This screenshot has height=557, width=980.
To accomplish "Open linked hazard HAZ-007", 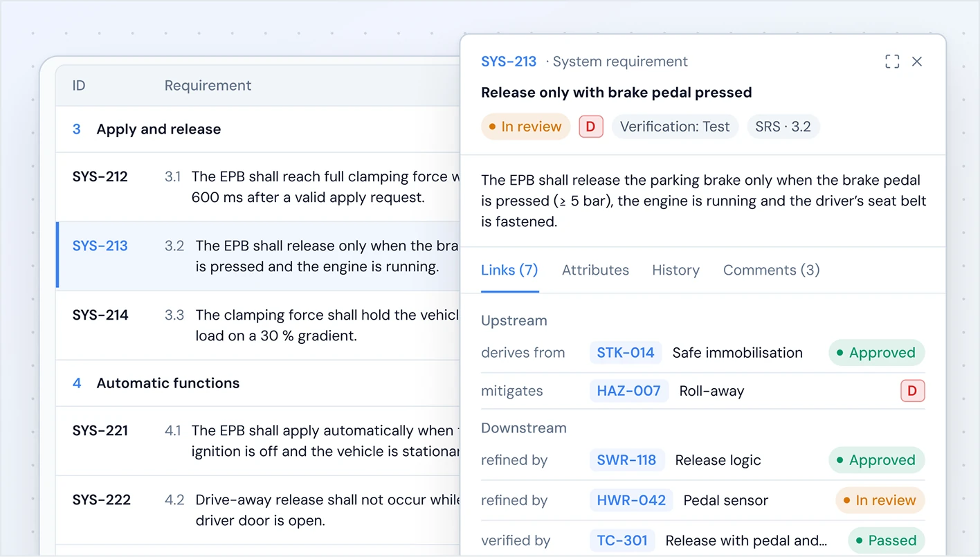I will 629,391.
